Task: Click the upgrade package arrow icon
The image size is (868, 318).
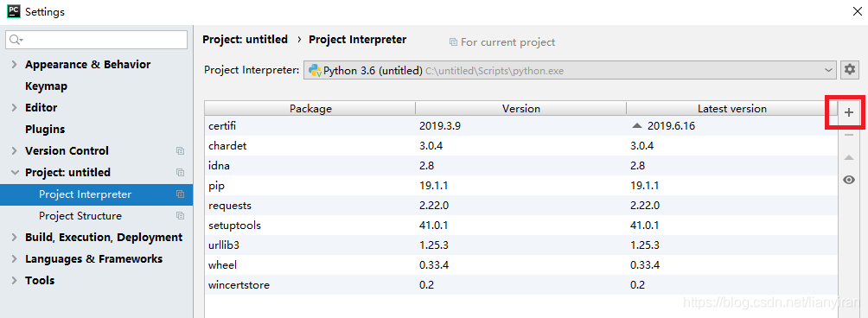Action: click(849, 157)
